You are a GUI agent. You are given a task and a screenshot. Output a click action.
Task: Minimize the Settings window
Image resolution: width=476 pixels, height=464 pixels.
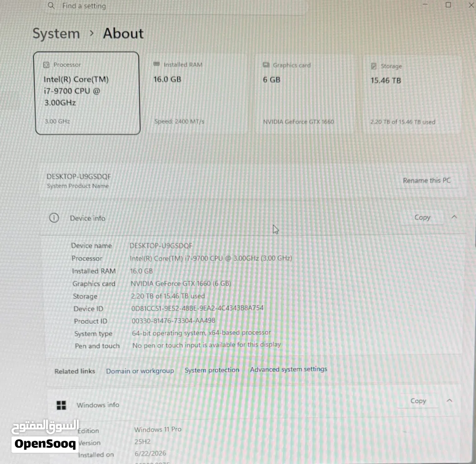[425, 5]
